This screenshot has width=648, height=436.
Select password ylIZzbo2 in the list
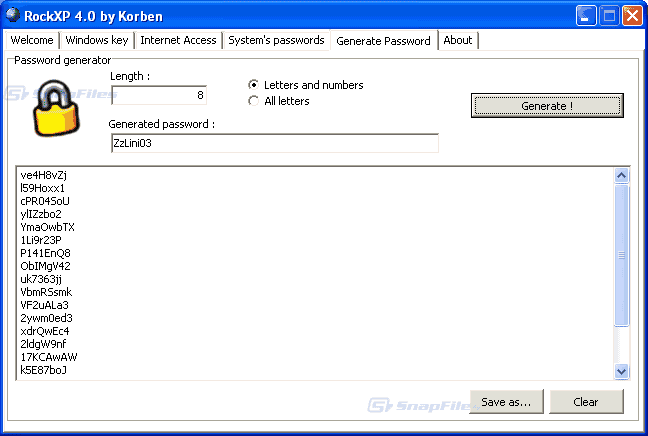(x=41, y=214)
